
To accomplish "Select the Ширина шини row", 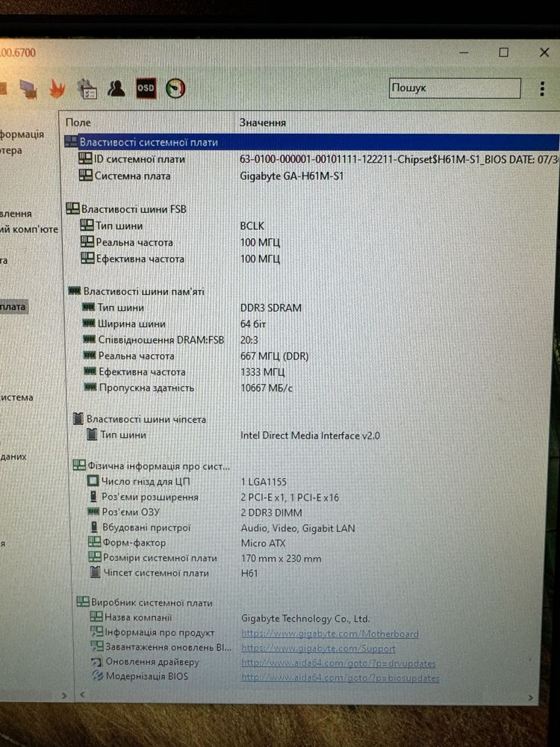I will [x=174, y=324].
